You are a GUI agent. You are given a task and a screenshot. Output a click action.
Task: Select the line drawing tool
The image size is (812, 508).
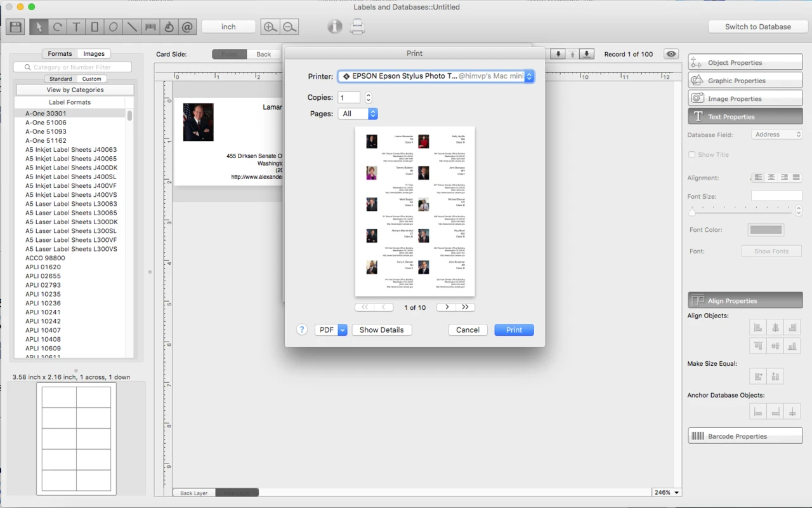(130, 27)
